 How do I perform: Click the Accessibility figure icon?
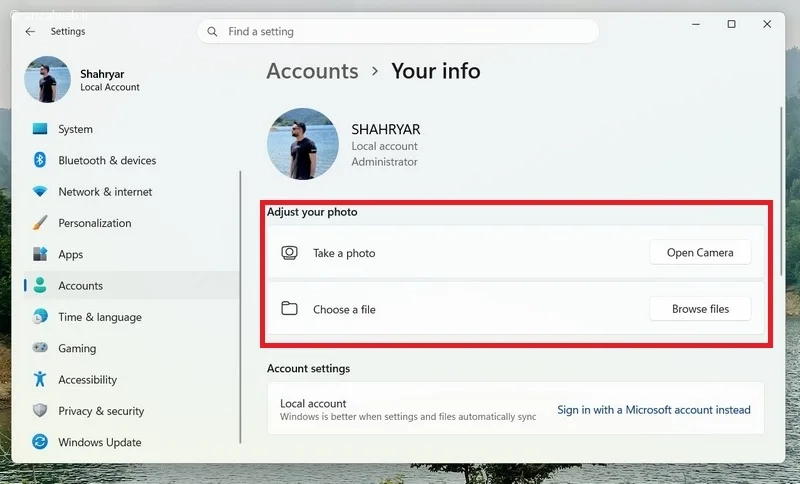click(x=40, y=379)
